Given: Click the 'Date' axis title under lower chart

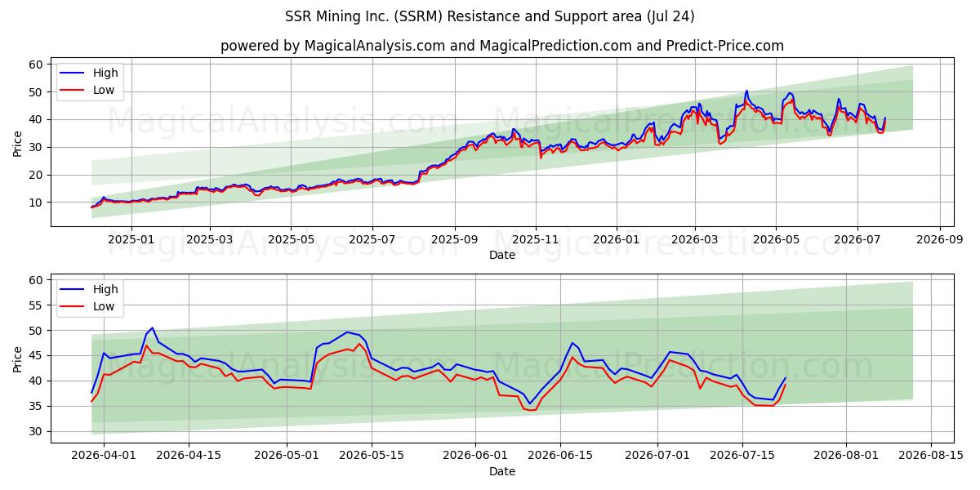Looking at the screenshot, I should pyautogui.click(x=502, y=471).
